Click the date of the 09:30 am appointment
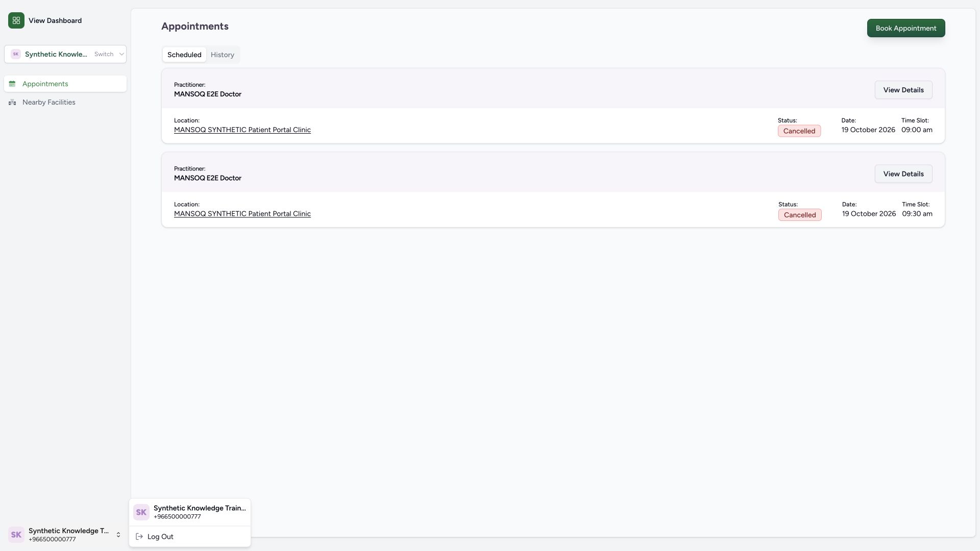The height and width of the screenshot is (551, 980). (x=869, y=214)
